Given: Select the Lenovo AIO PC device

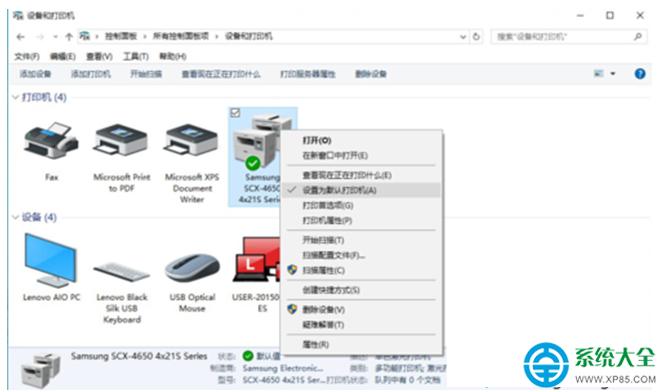Looking at the screenshot, I should 51,260.
